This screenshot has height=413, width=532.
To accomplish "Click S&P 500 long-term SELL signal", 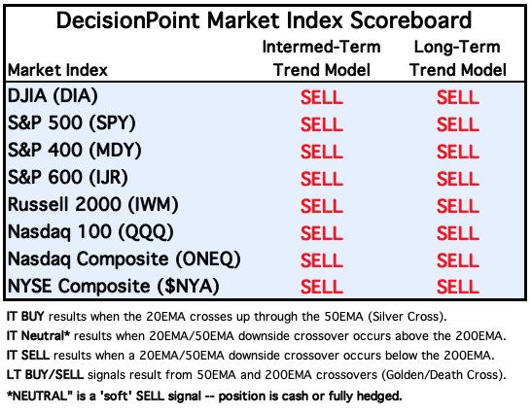I will (x=458, y=124).
